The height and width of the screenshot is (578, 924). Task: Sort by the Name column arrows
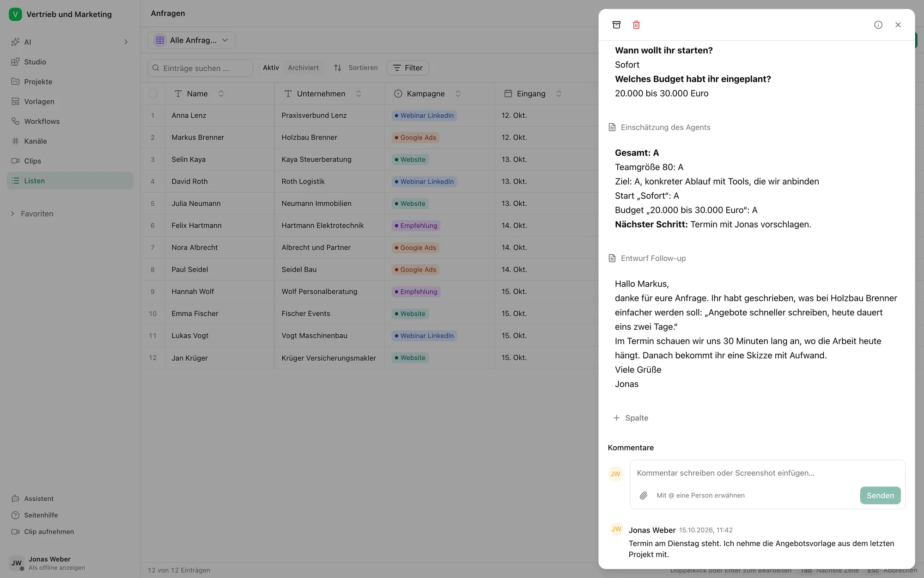coord(221,94)
